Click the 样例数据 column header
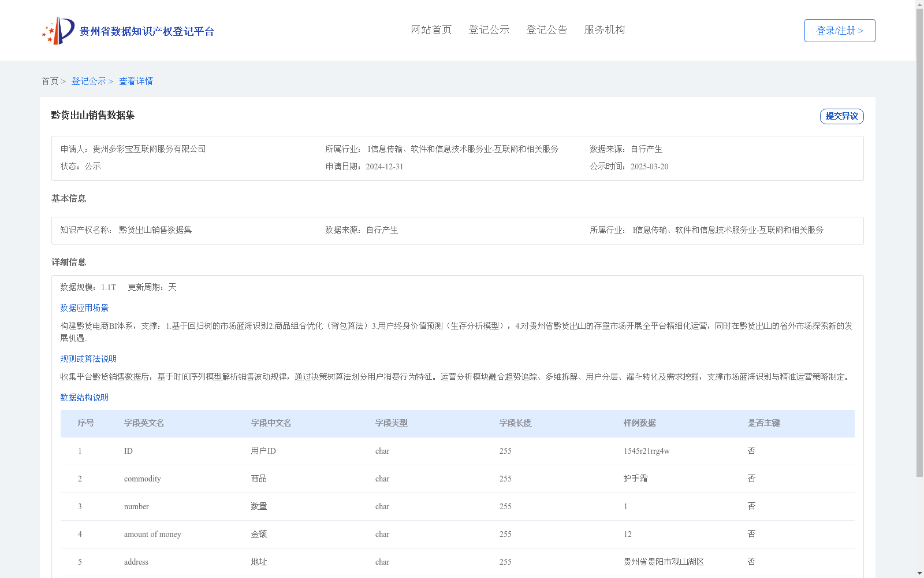924x578 pixels. tap(640, 423)
